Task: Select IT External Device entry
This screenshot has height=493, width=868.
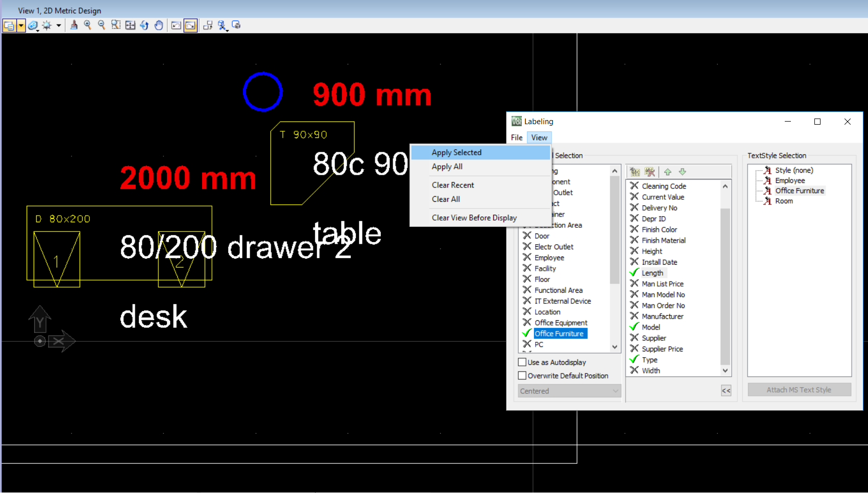Action: tap(563, 301)
